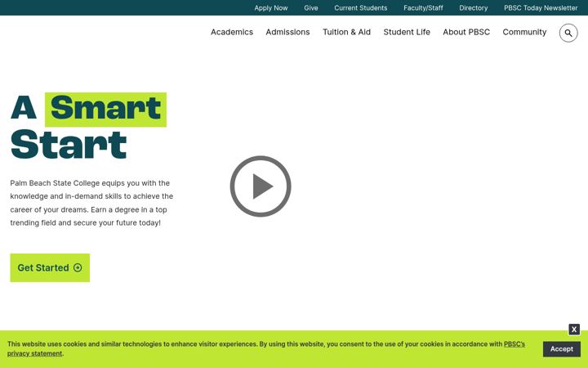
Task: Open the Faculty/Staff link
Action: click(423, 8)
